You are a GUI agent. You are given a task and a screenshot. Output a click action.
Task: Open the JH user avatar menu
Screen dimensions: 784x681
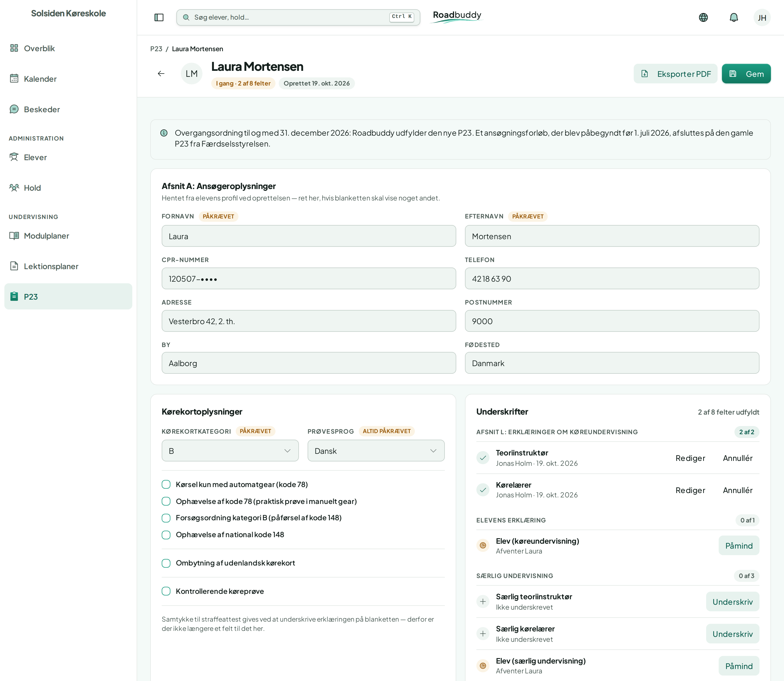pos(762,17)
